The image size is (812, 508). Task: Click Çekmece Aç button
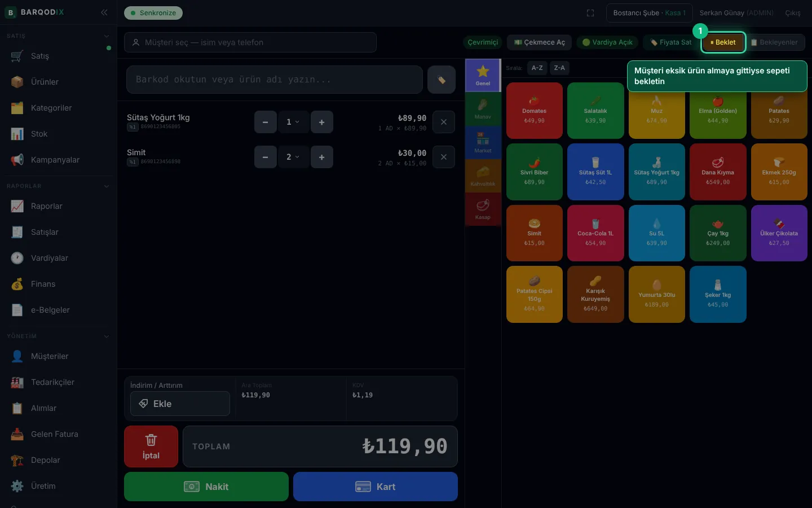point(540,42)
